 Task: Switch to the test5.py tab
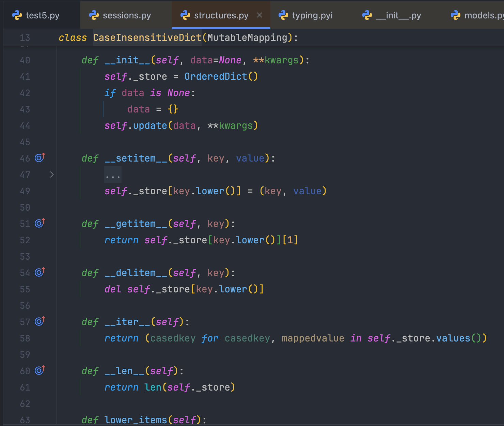tap(42, 15)
